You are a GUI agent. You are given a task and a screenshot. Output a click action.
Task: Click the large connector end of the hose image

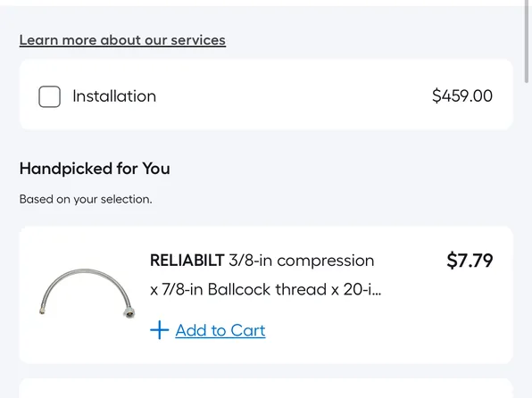coord(129,312)
